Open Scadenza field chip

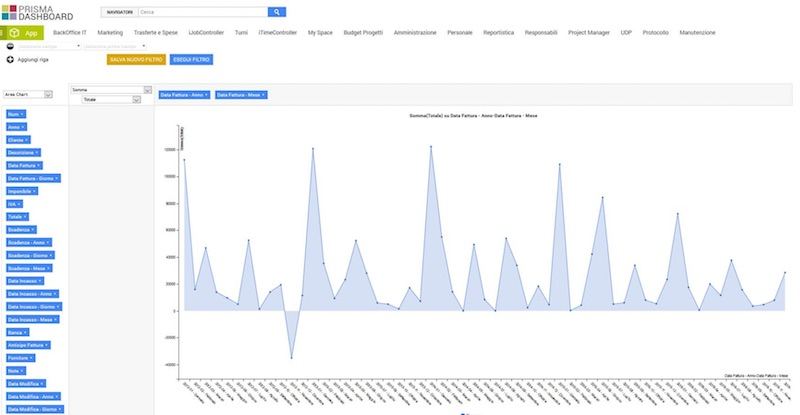click(21, 230)
